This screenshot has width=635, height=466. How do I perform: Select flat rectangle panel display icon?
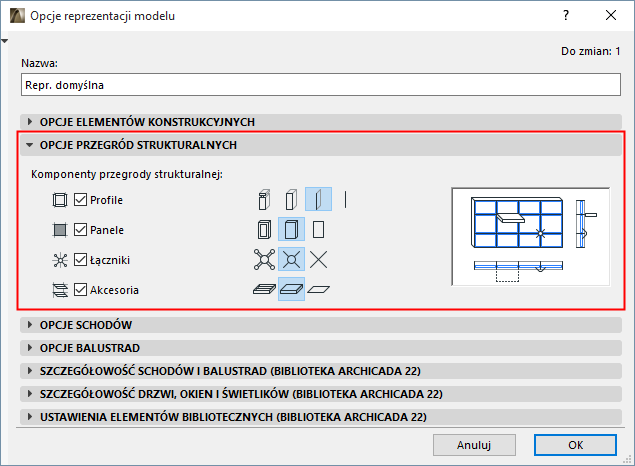[x=319, y=230]
